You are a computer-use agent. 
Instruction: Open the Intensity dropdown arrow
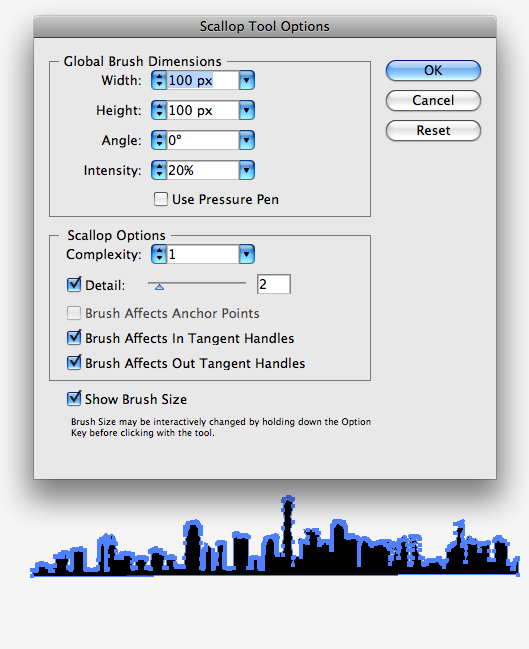click(x=247, y=170)
